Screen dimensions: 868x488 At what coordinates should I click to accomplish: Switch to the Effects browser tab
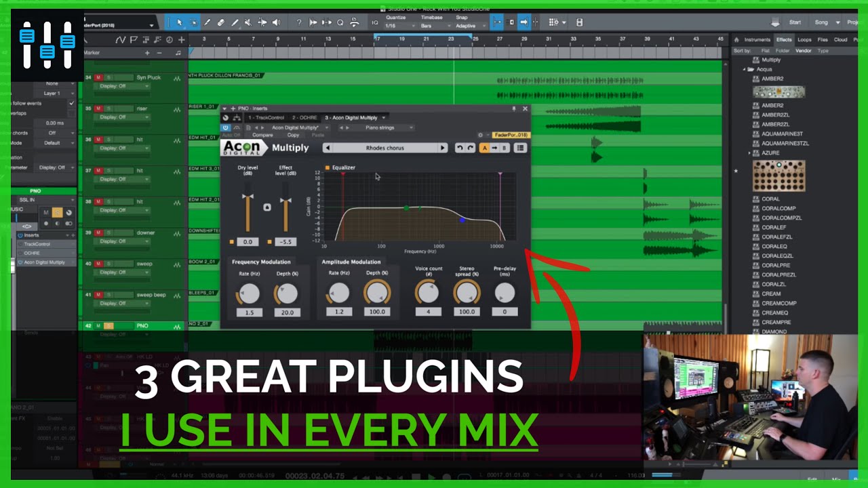tap(784, 40)
